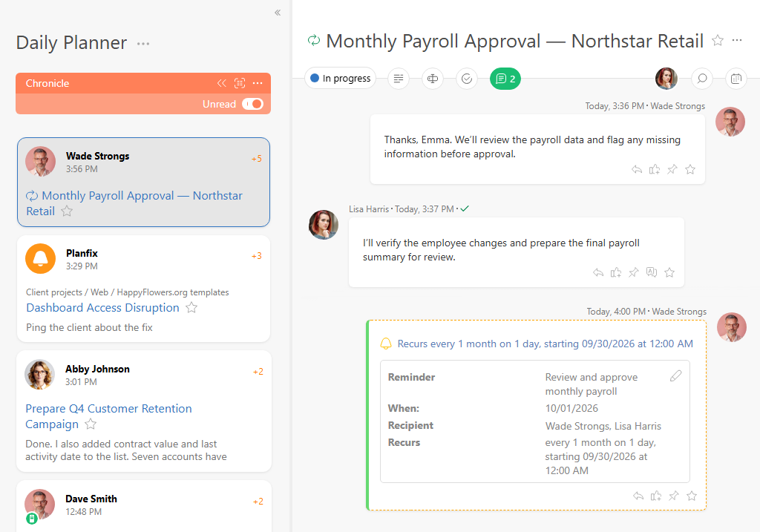This screenshot has width=760, height=532.
Task: Edit reminder with pencil icon
Action: (675, 376)
